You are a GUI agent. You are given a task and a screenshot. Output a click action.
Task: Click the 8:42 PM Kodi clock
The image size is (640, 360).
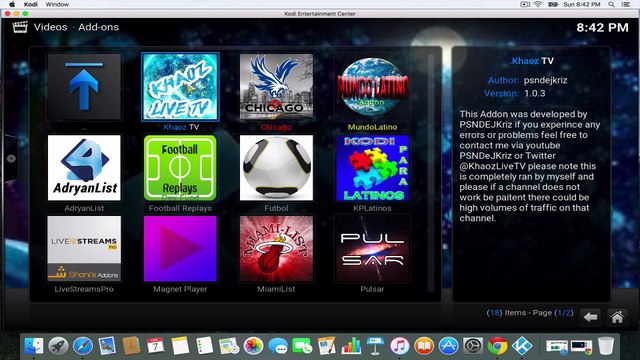coord(602,28)
